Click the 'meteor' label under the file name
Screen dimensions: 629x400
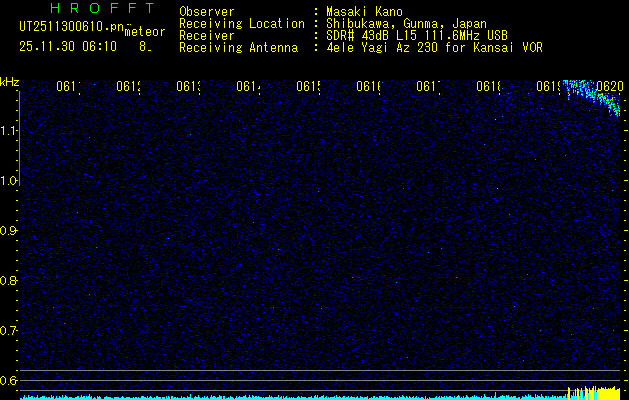point(145,32)
